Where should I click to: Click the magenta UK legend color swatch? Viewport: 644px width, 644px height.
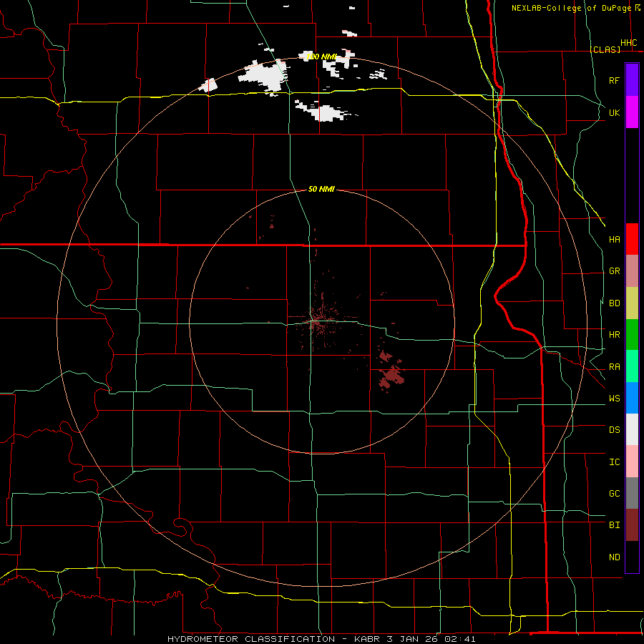(632, 112)
